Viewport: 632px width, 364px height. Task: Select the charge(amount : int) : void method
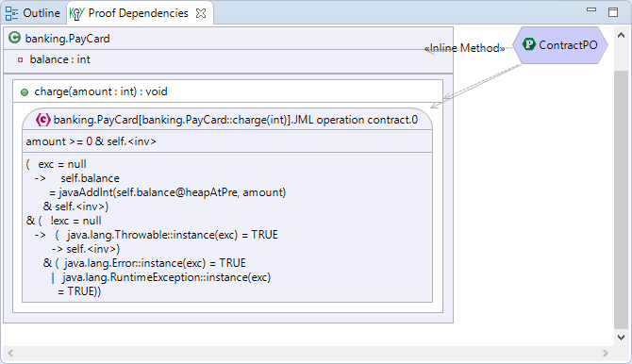coord(101,91)
